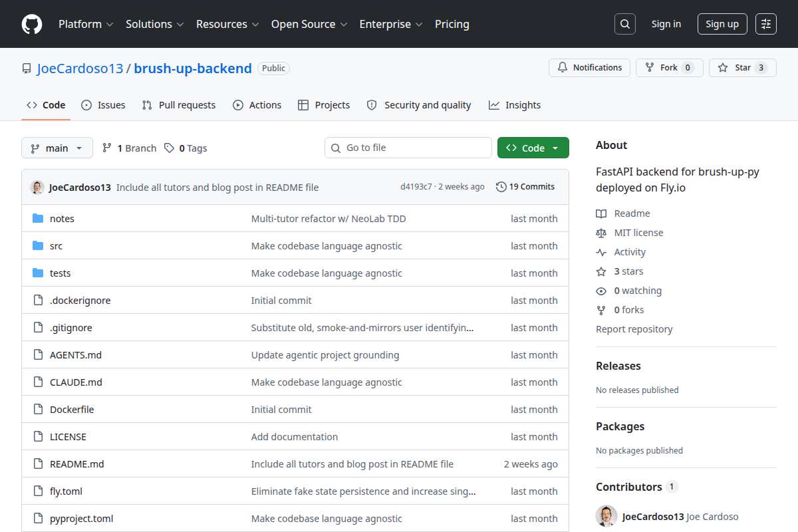Open the fly.toml file name
The width and height of the screenshot is (798, 532).
pyautogui.click(x=66, y=491)
